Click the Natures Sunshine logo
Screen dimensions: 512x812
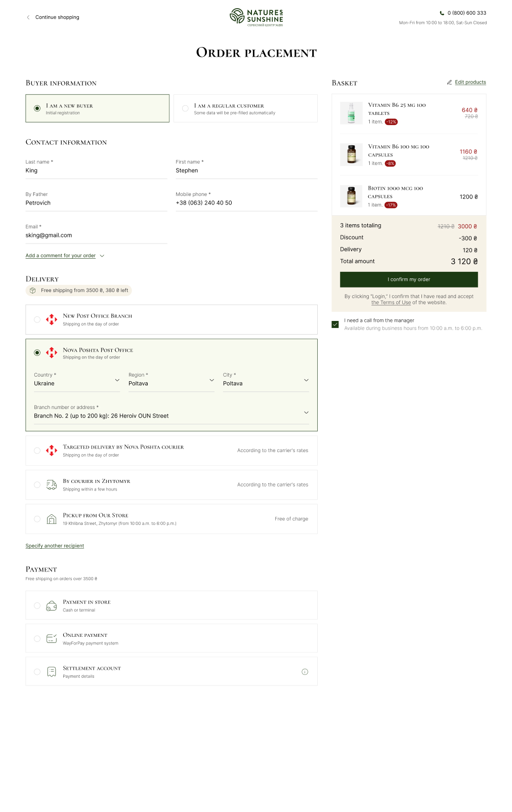tap(257, 17)
